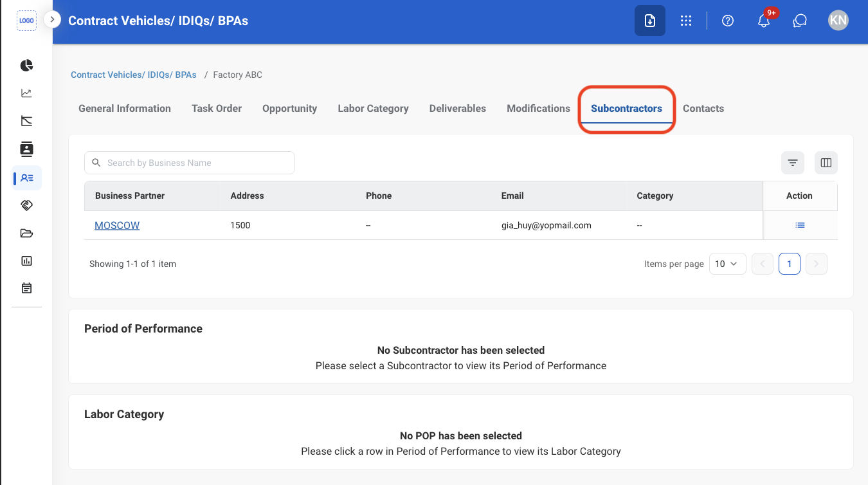Image resolution: width=868 pixels, height=485 pixels.
Task: Open the Opportunity tab
Action: (x=290, y=109)
